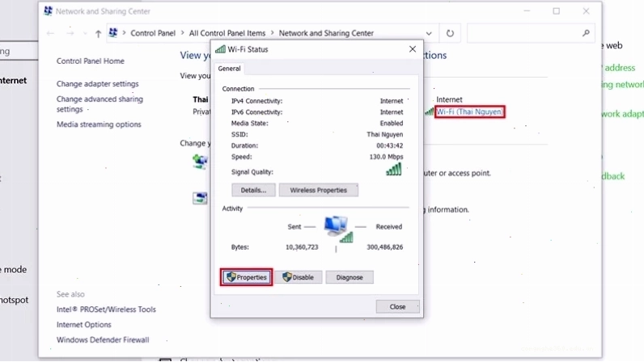Viewport: 644px width, 362px height.
Task: Open Media streaming options
Action: tap(99, 124)
